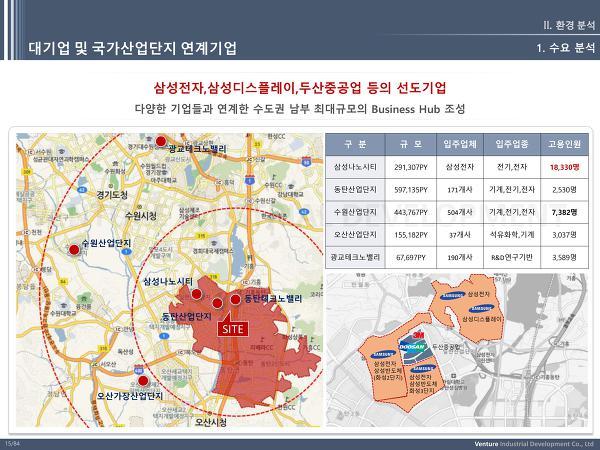Click the red marker beside 수원산업단지 map label

(74, 250)
